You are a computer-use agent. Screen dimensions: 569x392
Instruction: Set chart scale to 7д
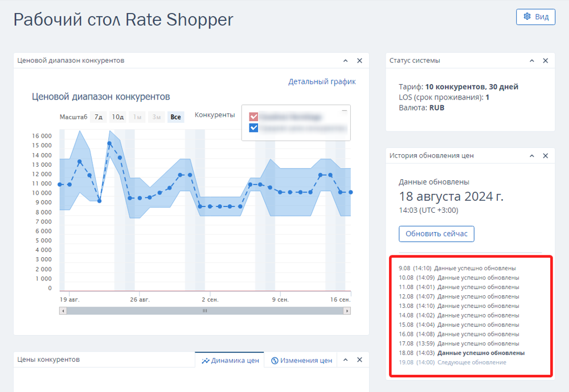(x=99, y=117)
